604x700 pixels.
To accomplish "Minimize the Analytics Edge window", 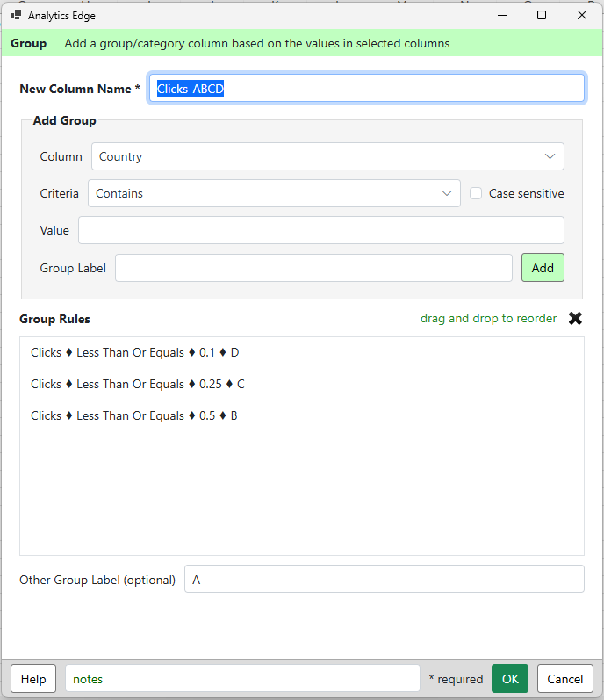I will tap(502, 15).
